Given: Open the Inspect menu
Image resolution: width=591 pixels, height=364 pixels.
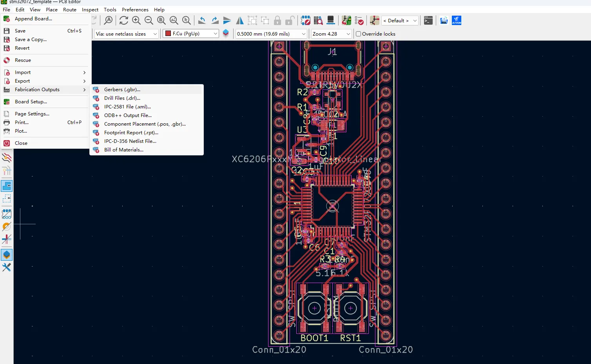Looking at the screenshot, I should click(x=90, y=9).
